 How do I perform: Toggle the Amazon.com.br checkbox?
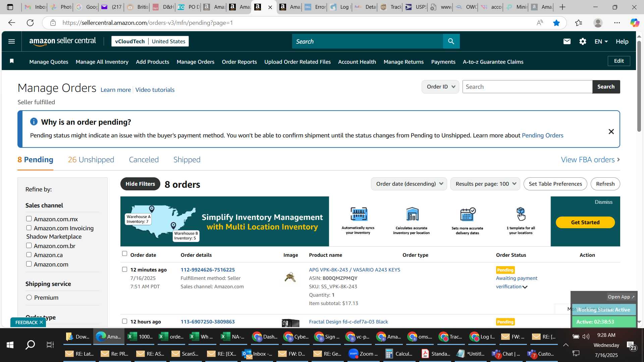pyautogui.click(x=29, y=245)
